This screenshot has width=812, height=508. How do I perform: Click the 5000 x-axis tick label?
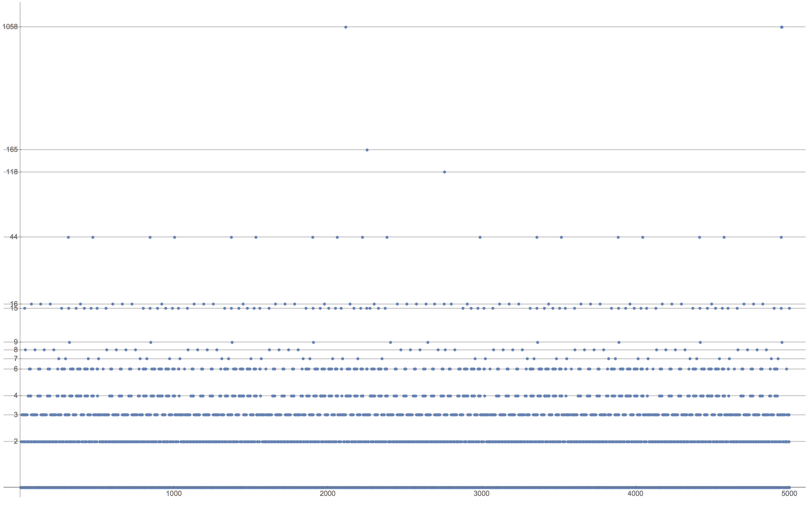click(789, 493)
